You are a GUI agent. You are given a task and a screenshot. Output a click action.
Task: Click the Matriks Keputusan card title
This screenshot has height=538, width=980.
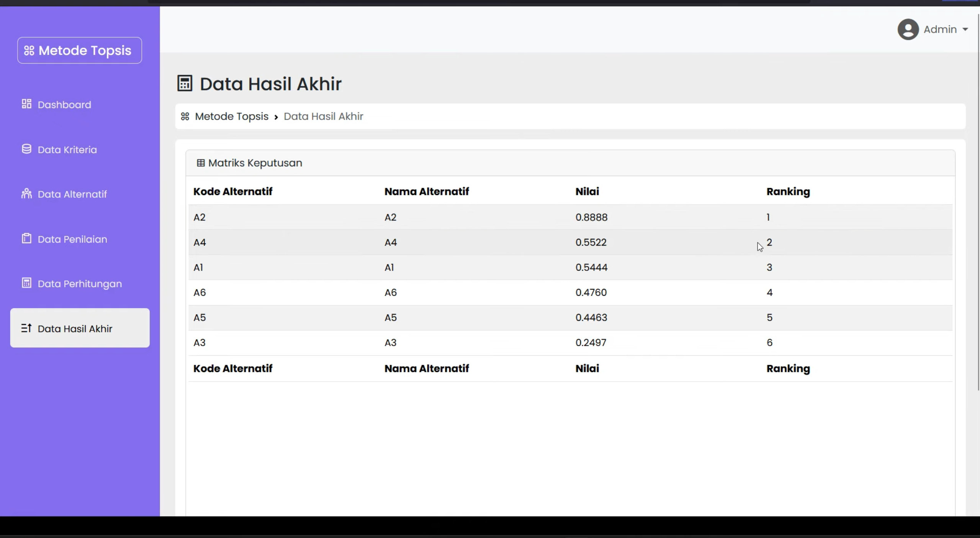point(255,163)
